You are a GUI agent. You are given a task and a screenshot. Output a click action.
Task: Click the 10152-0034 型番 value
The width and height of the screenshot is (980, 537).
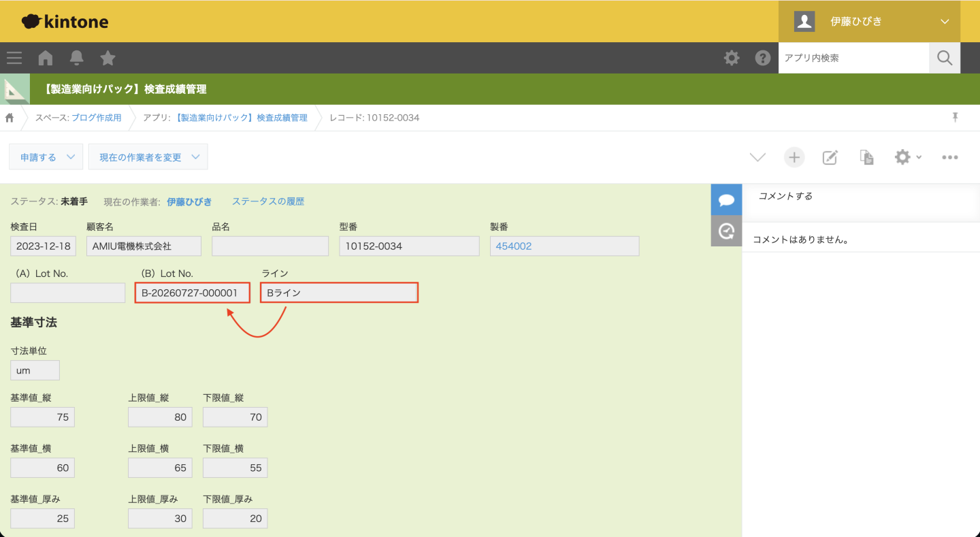410,246
